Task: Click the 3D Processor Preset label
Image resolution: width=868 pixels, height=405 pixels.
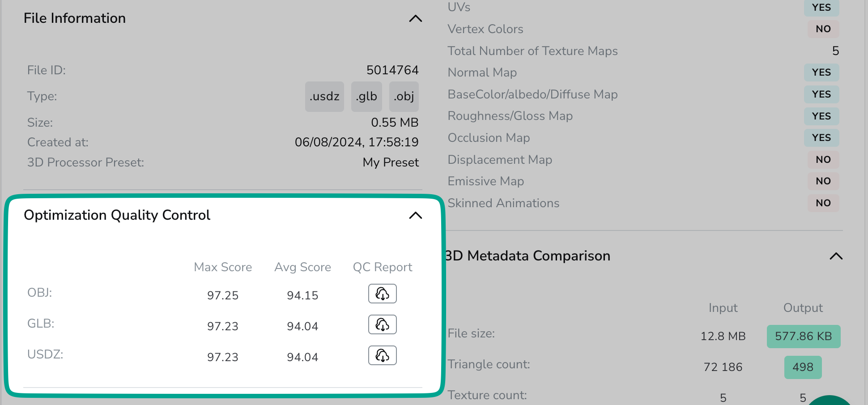Action: tap(85, 162)
